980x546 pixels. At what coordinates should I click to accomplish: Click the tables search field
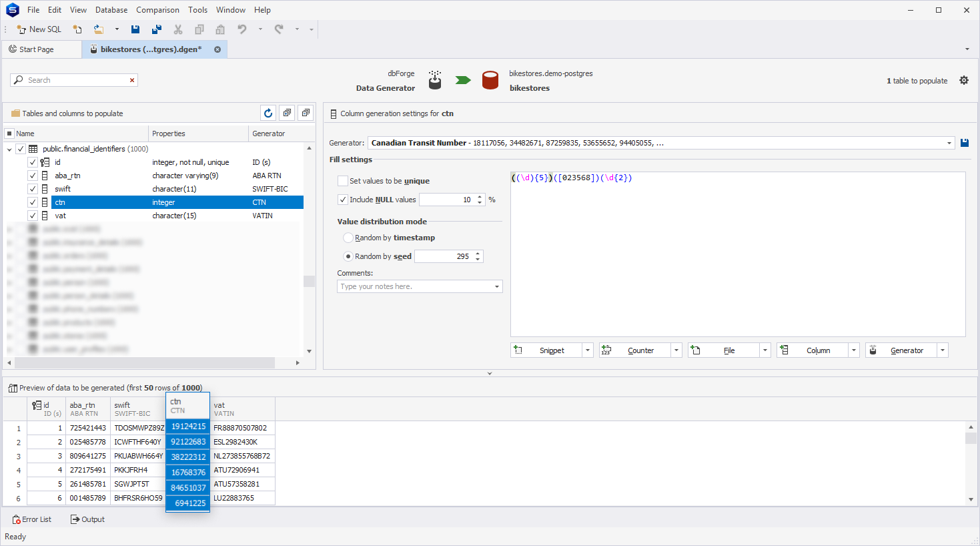click(73, 80)
